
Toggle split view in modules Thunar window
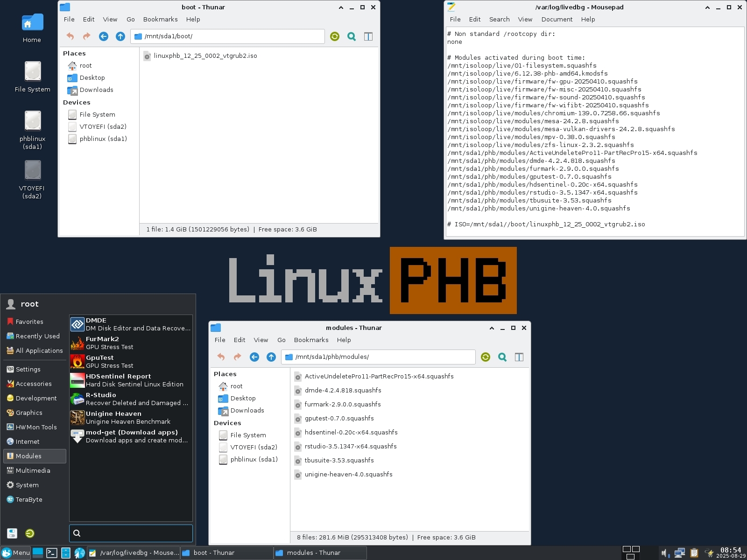(x=519, y=357)
